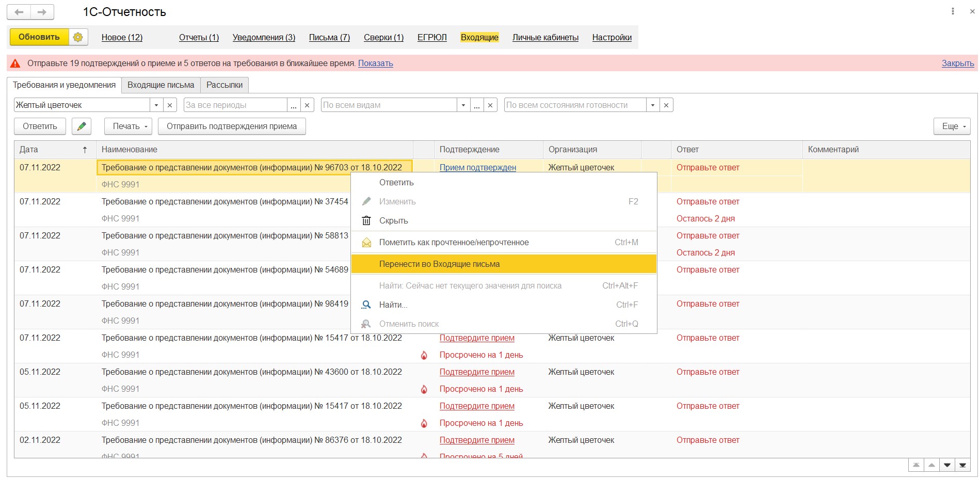The width and height of the screenshot is (980, 479).
Task: Clear the document type filter
Action: pos(490,105)
